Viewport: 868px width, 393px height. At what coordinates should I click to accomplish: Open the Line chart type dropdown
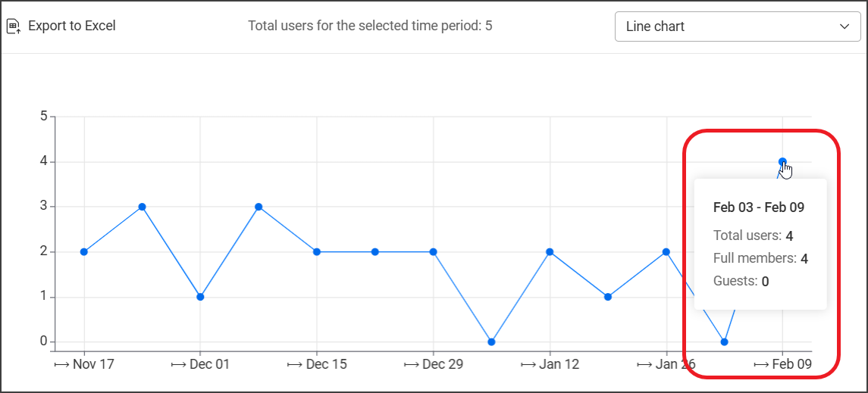[x=737, y=27]
